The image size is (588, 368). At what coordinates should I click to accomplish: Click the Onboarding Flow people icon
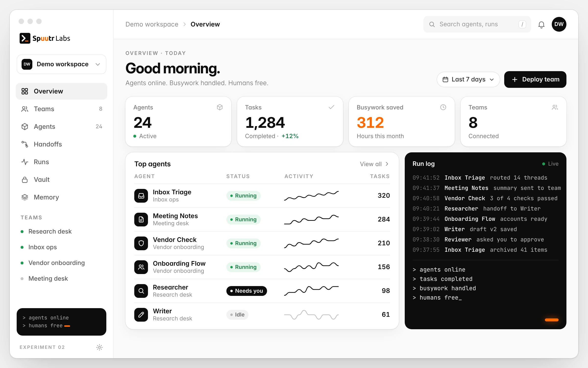(141, 267)
